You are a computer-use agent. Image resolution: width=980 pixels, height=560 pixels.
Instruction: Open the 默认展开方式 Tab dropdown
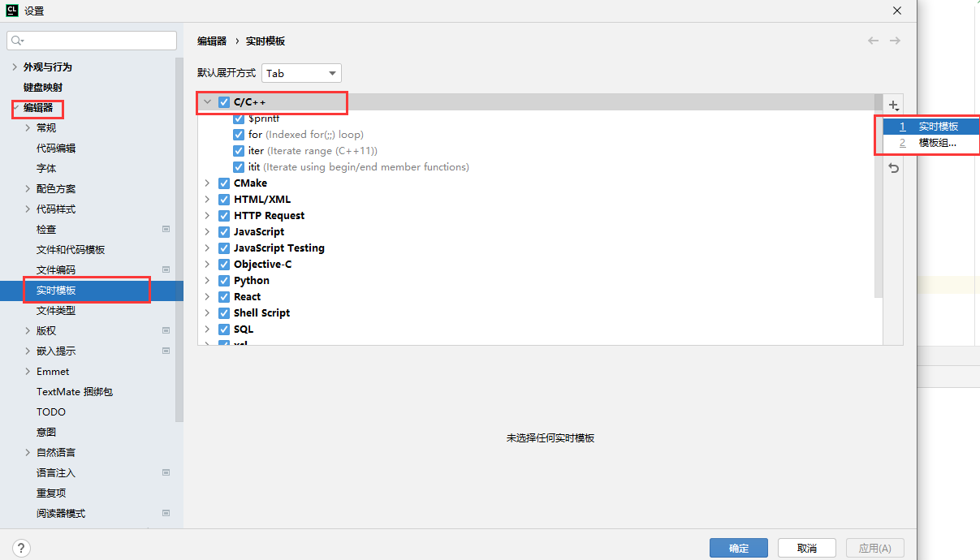301,73
